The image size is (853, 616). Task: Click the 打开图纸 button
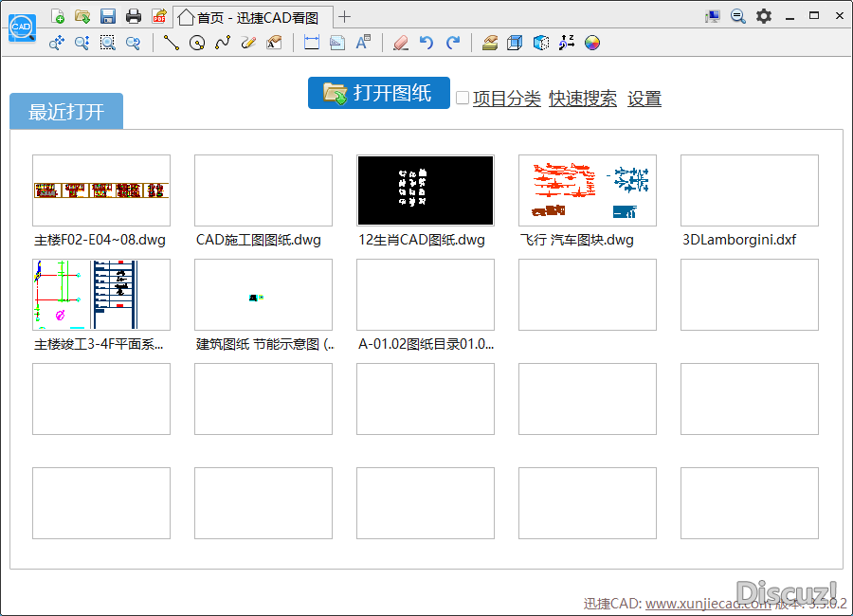378,93
